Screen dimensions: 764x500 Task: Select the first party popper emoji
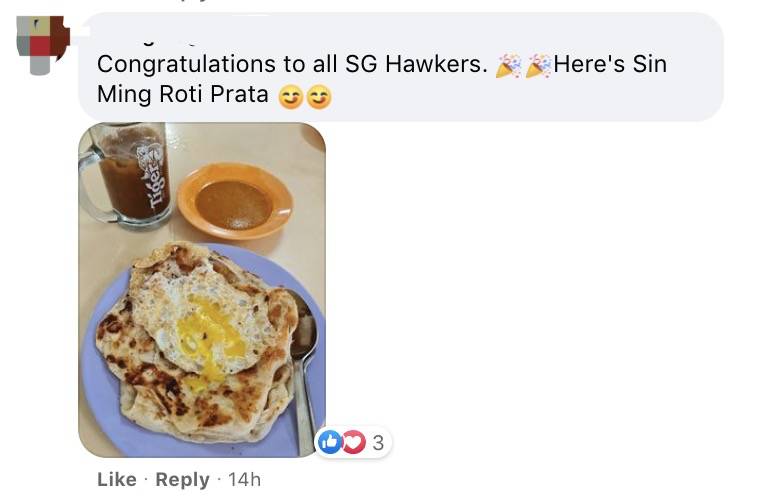coord(508,65)
